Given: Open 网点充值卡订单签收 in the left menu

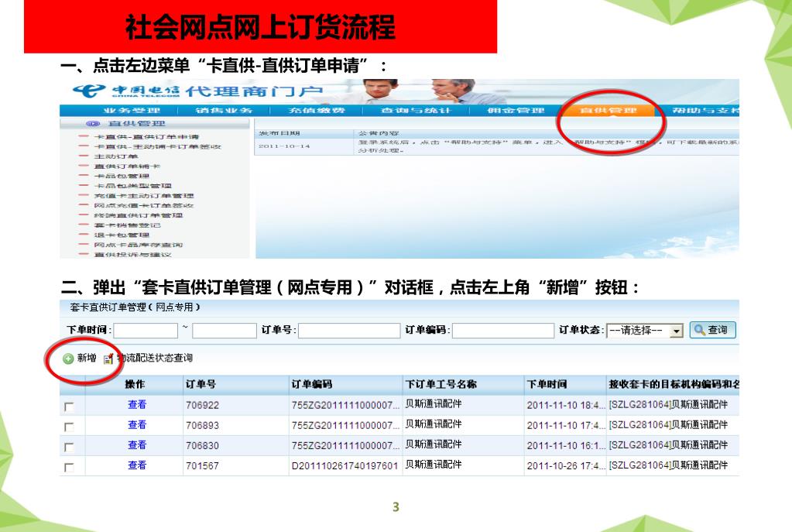Looking at the screenshot, I should point(144,206).
